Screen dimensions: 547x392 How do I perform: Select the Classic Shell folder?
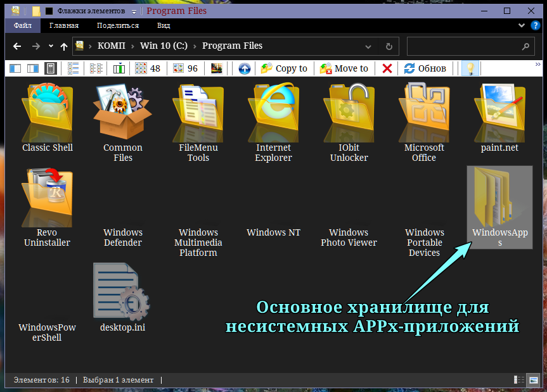click(48, 118)
